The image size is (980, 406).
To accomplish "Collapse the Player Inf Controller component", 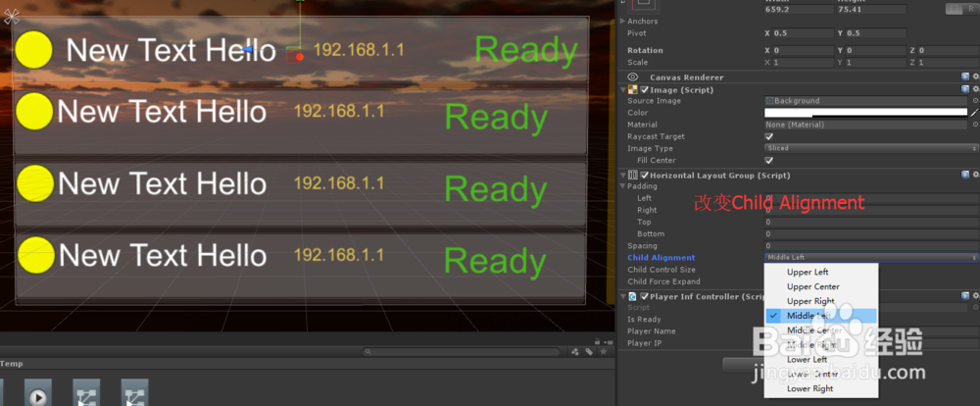I will [x=622, y=296].
